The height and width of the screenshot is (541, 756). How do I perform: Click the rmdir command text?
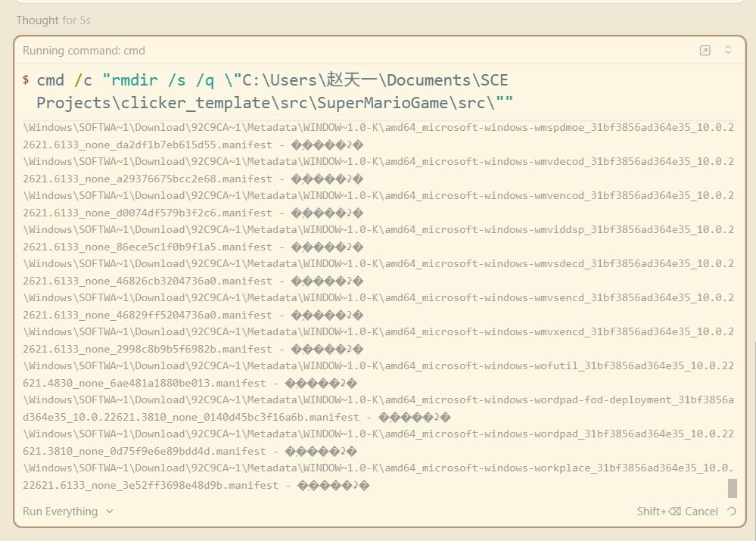(x=272, y=80)
